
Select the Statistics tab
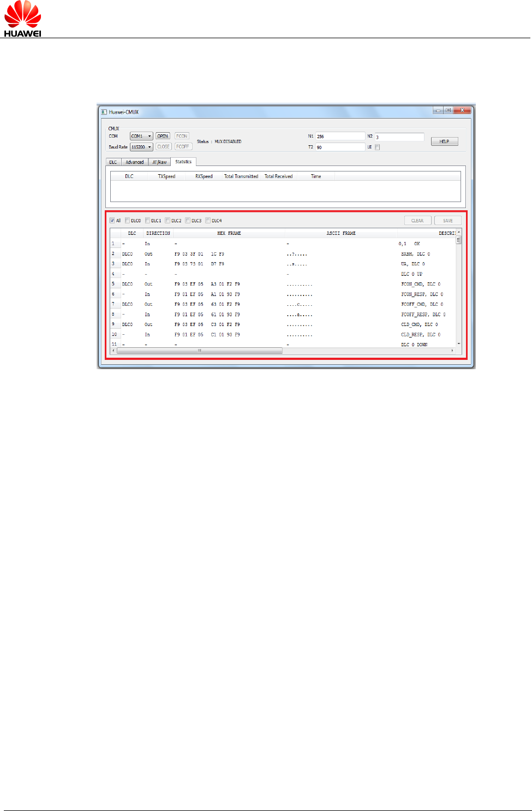(x=183, y=162)
